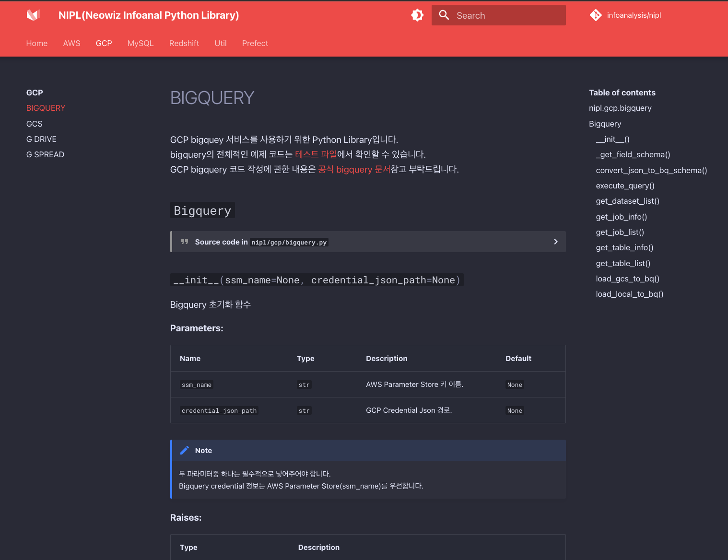This screenshot has height=560, width=728.
Task: Select G SPREAD in the left sidebar
Action: 46,154
